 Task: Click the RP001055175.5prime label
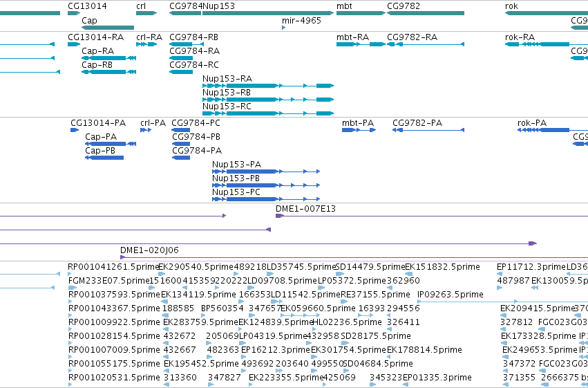(x=114, y=364)
